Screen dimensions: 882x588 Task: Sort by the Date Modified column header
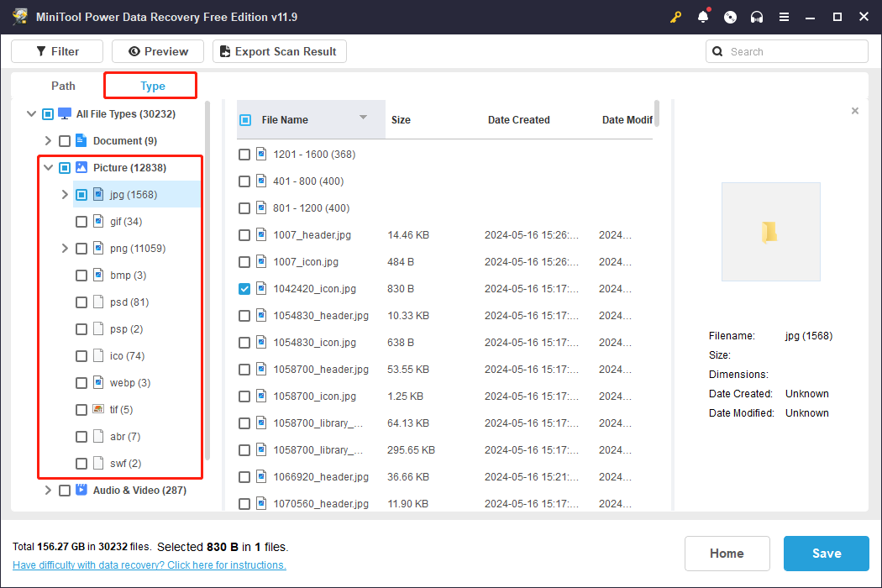tap(627, 120)
